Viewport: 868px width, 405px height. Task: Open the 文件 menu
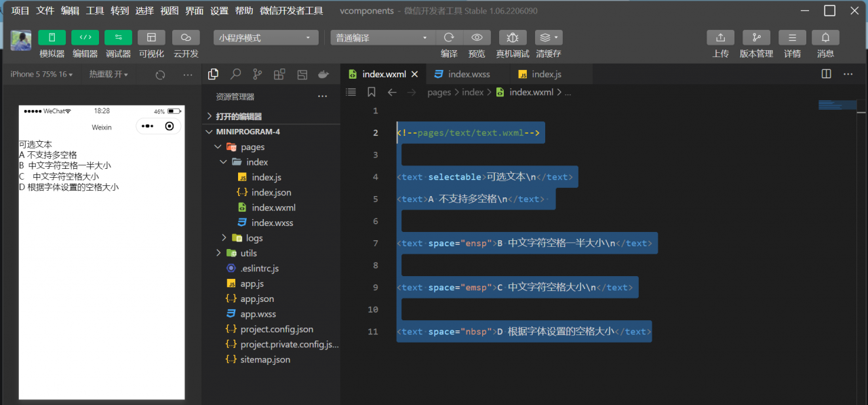point(45,11)
